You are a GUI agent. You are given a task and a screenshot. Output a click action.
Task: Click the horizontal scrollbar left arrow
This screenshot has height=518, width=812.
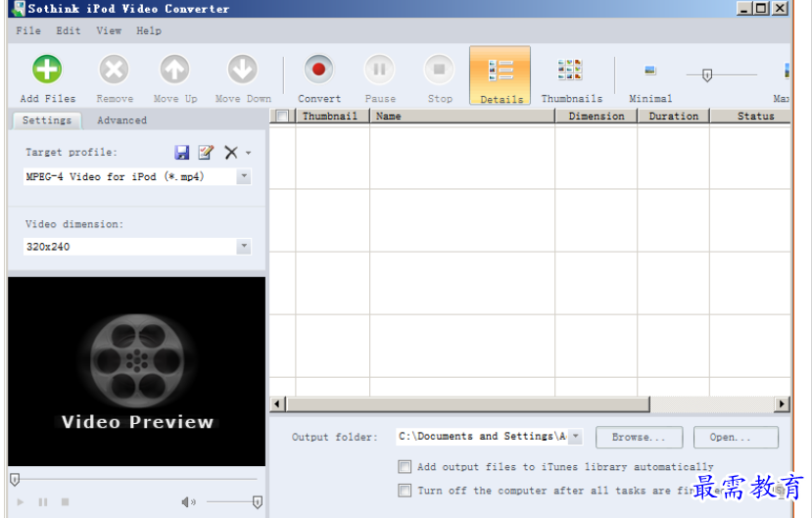click(277, 403)
